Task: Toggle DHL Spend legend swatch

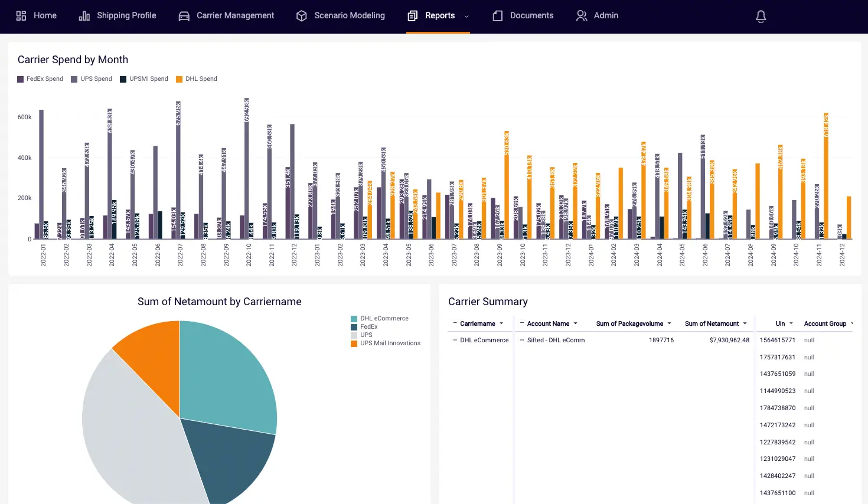Action: 180,79
